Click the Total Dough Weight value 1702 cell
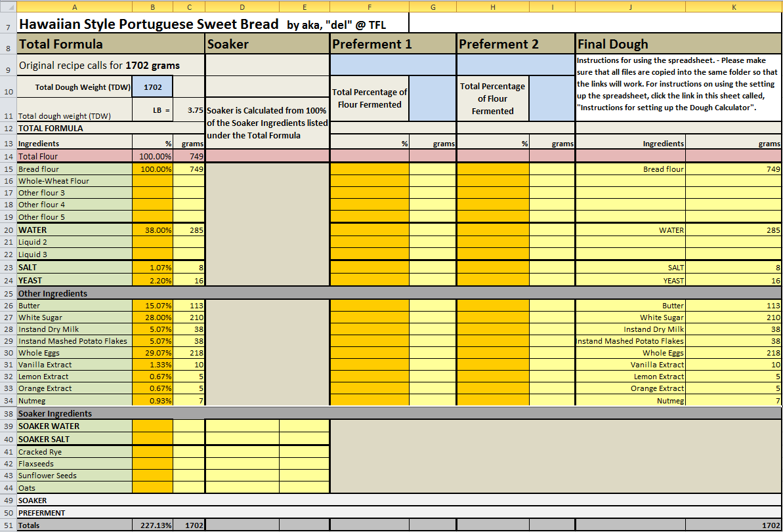Screen dimensions: 783x532 [x=153, y=87]
